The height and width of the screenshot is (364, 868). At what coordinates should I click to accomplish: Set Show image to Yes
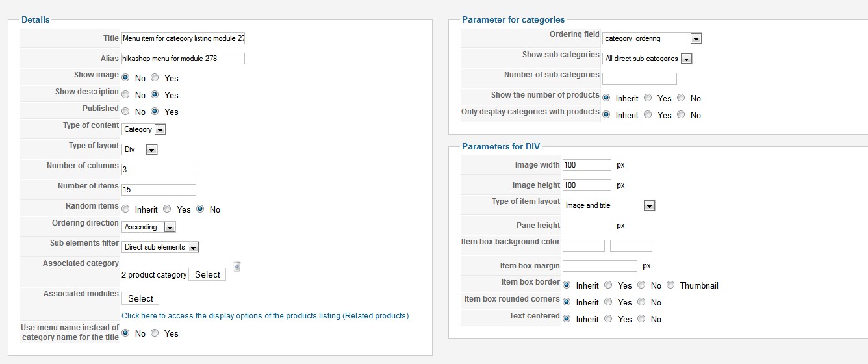[155, 78]
